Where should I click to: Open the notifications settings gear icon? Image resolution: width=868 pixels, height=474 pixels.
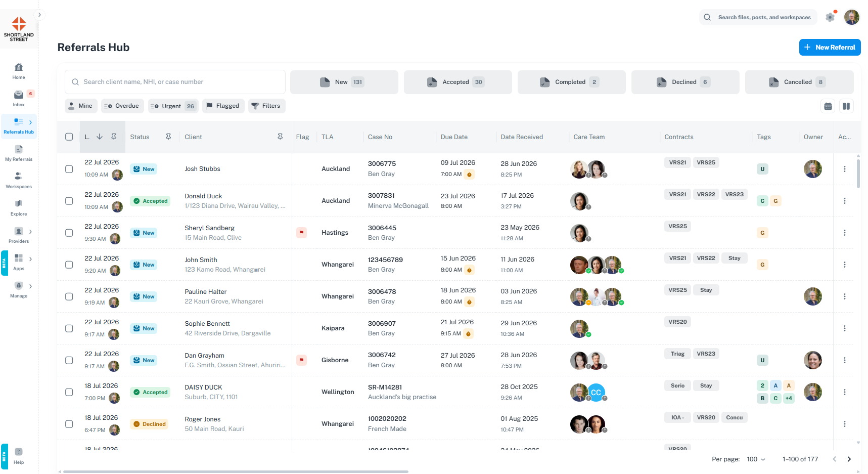[x=830, y=17]
